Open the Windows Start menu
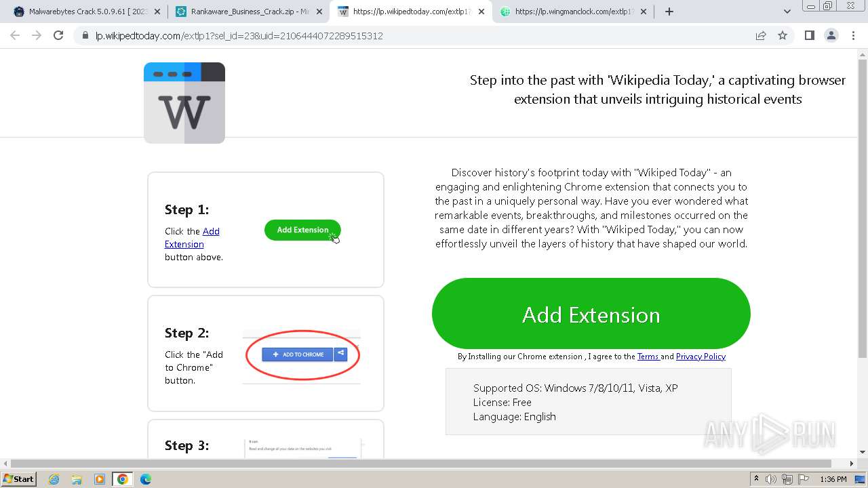This screenshot has width=868, height=488. coord(19,479)
